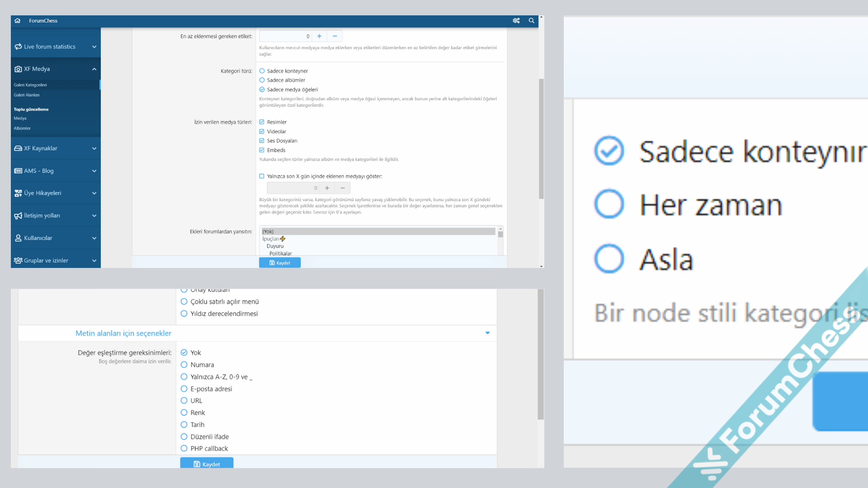868x488 pixels.
Task: Select the Sadece albümler radio option
Action: 262,80
